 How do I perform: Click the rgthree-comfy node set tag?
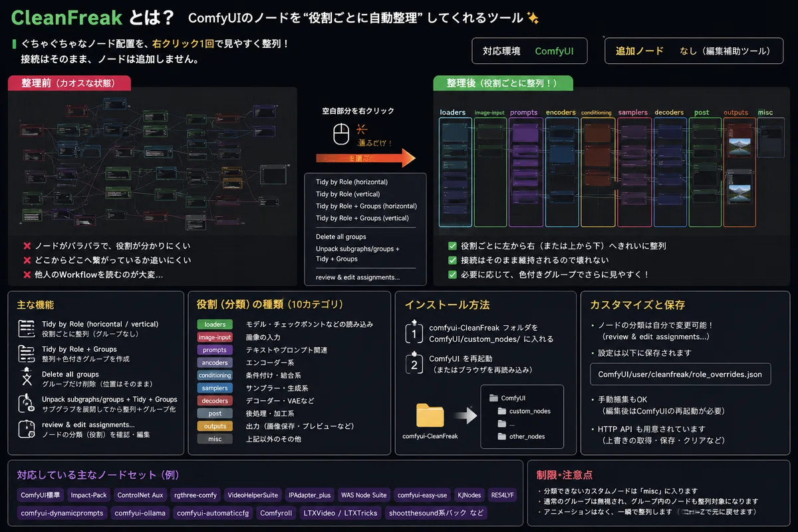196,495
